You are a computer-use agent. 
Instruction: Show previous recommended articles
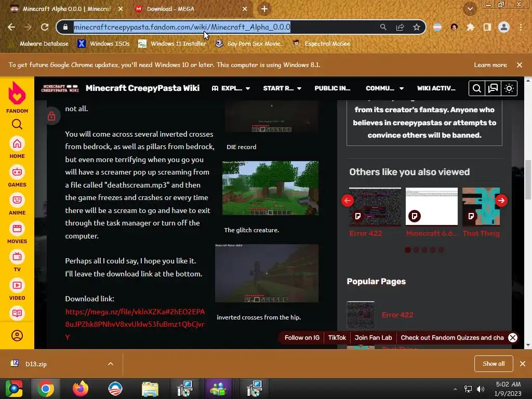348,201
